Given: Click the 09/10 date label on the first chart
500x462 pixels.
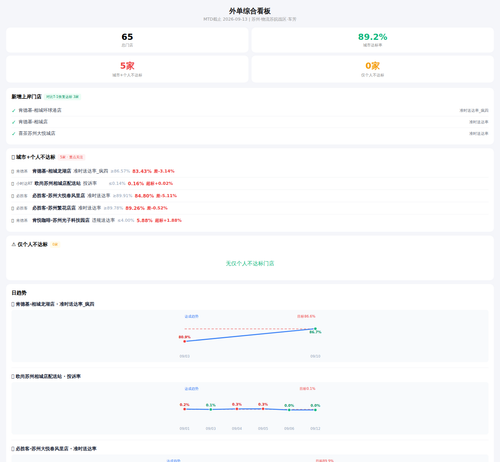Looking at the screenshot, I should pos(315,356).
